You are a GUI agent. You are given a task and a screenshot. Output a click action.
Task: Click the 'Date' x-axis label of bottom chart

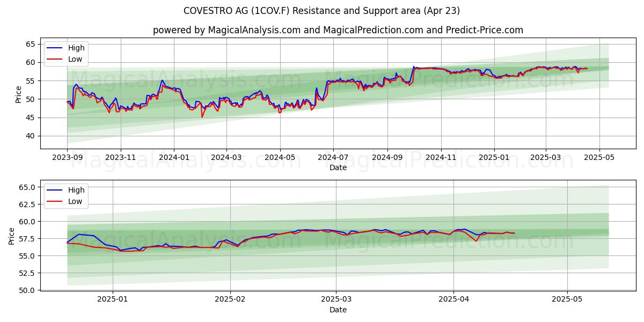(338, 310)
